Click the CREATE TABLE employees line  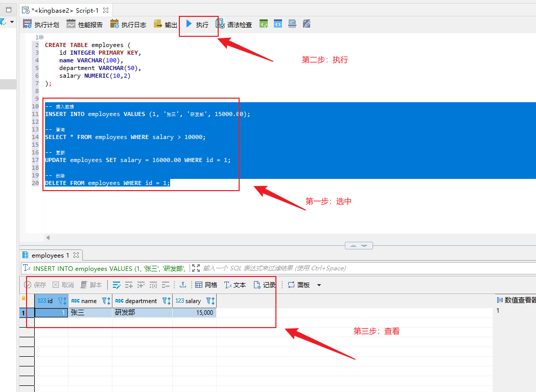click(x=87, y=45)
